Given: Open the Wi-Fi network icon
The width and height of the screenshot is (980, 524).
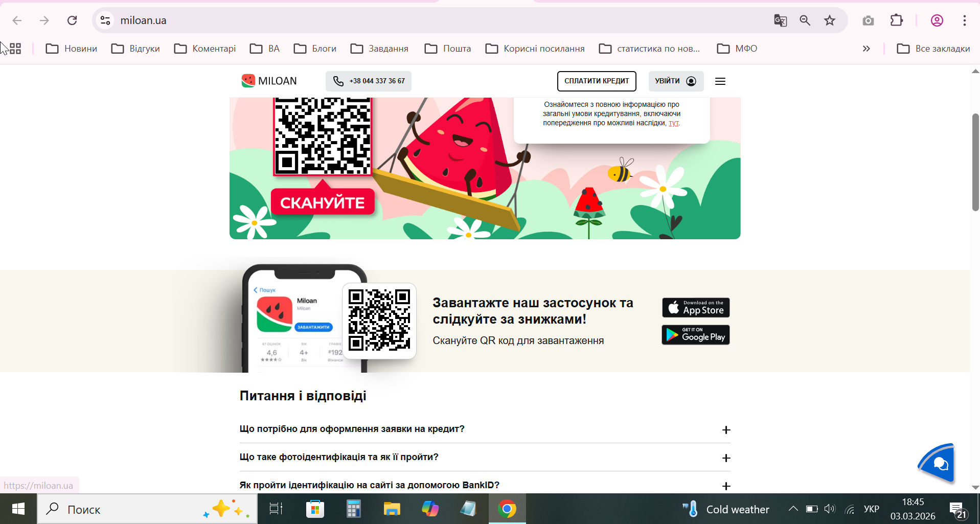Looking at the screenshot, I should [x=850, y=509].
